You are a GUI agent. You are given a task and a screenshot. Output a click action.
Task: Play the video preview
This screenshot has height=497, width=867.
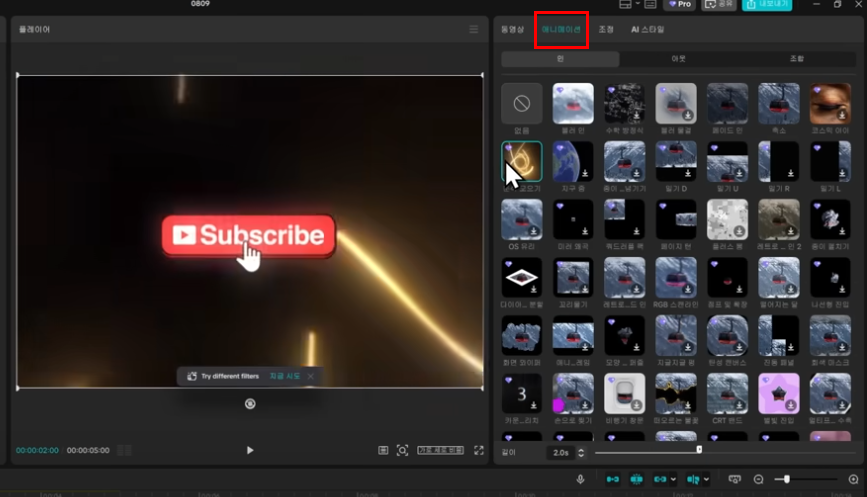point(250,450)
